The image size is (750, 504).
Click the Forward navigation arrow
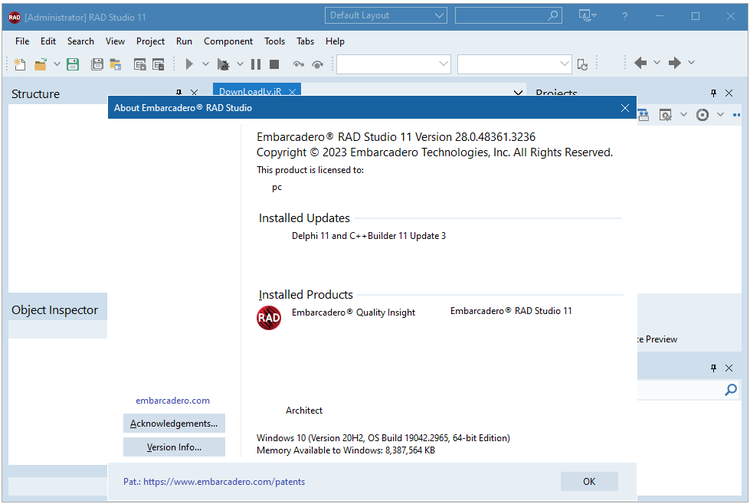(x=675, y=63)
